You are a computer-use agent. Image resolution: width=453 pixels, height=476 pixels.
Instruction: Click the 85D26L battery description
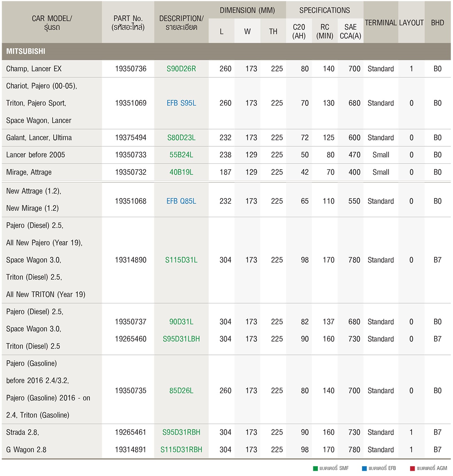[x=181, y=391]
